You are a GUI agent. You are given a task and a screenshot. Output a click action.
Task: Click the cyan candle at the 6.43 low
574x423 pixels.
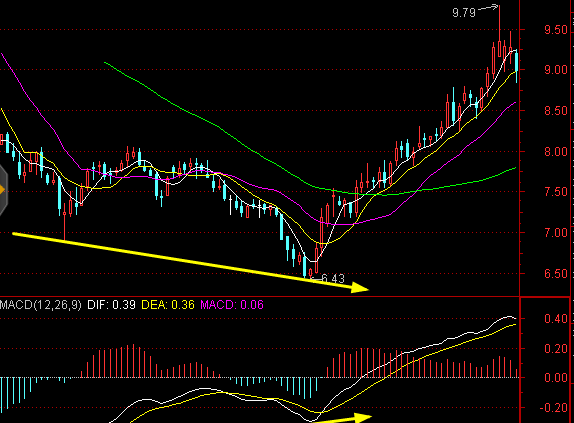click(305, 266)
